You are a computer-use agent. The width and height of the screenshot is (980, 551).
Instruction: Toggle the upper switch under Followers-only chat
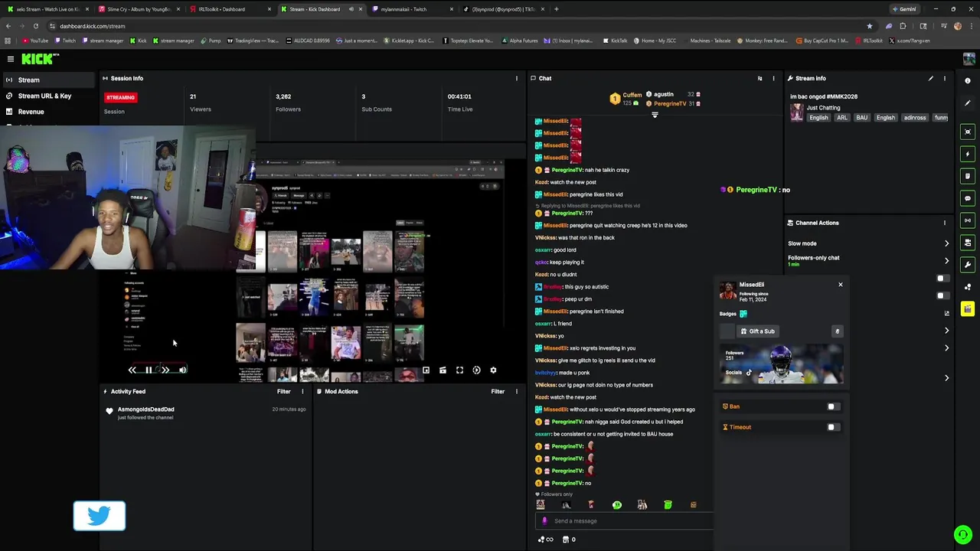click(942, 279)
